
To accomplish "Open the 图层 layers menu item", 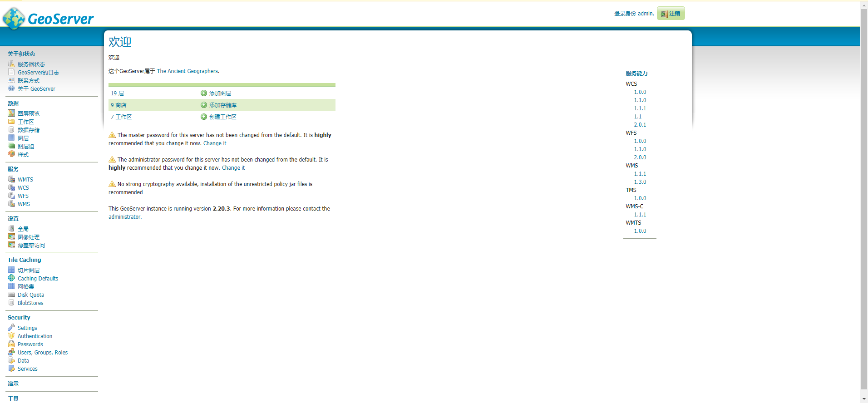I will tap(23, 138).
